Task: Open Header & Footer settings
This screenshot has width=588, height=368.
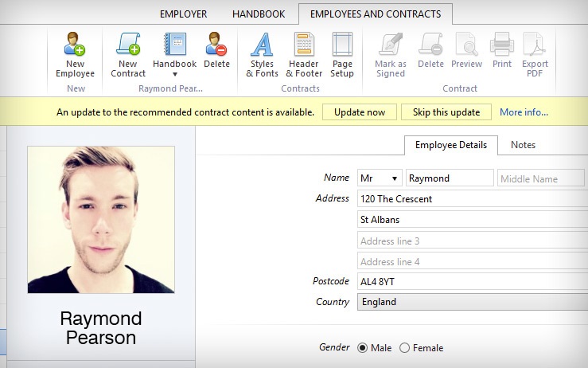Action: 304,55
